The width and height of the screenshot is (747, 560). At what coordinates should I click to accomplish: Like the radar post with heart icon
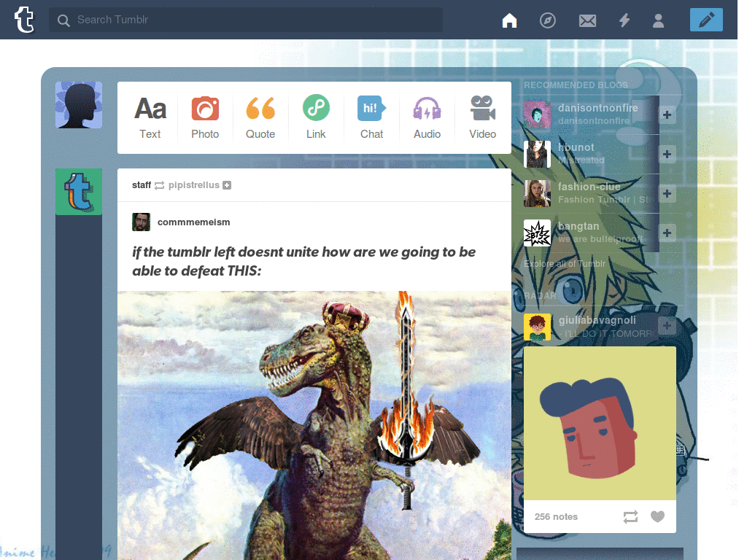tap(657, 516)
